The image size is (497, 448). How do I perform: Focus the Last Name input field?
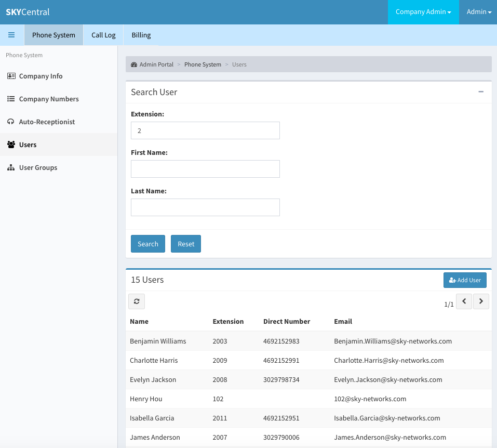[x=205, y=207]
